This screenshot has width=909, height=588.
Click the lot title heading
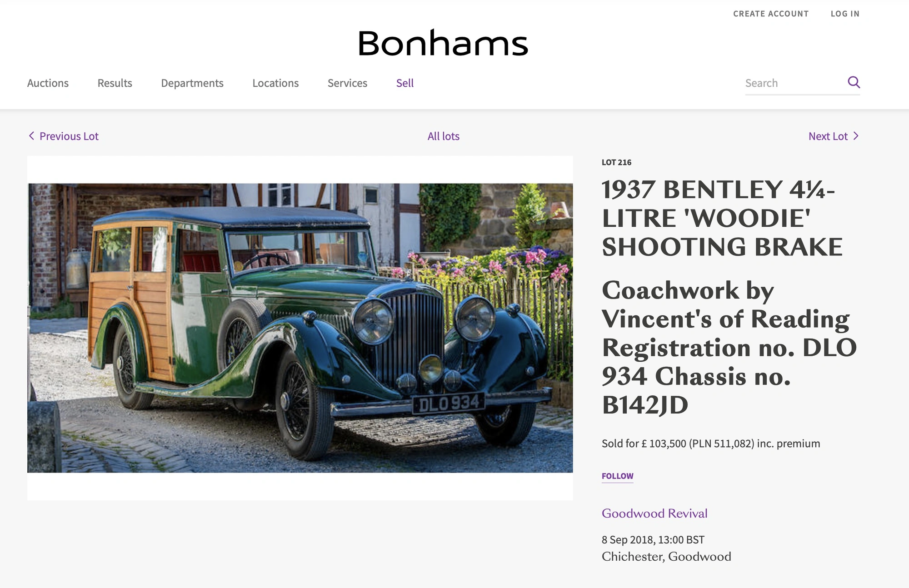[x=722, y=218]
